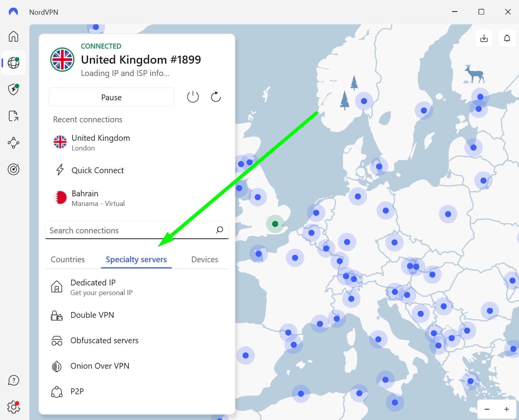Click the reconnect refresh icon
The height and width of the screenshot is (420, 519).
pos(216,97)
